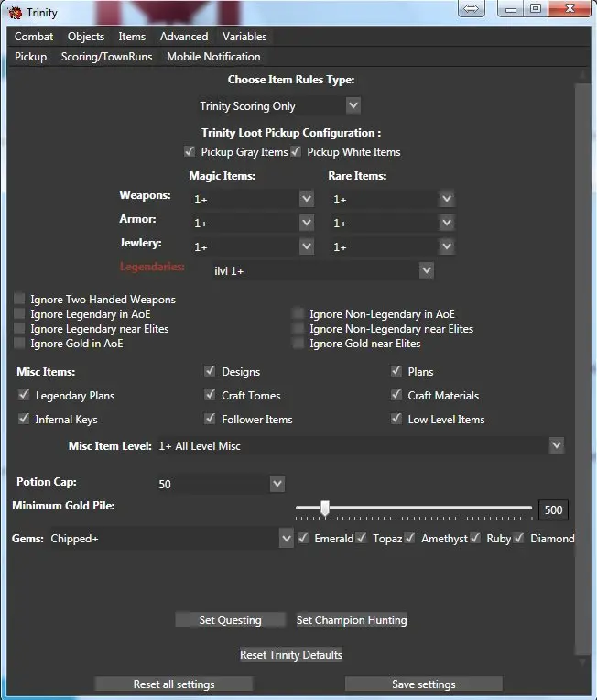This screenshot has width=597, height=700.
Task: Enable Ignore Gold near Elites
Action: (x=298, y=344)
